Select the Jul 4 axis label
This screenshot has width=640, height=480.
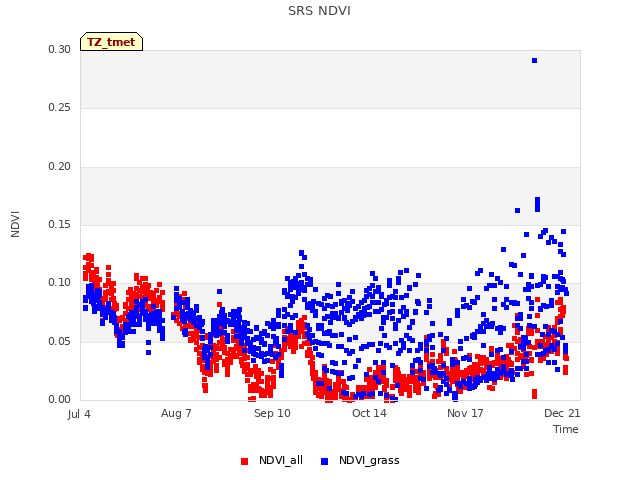[x=79, y=414]
